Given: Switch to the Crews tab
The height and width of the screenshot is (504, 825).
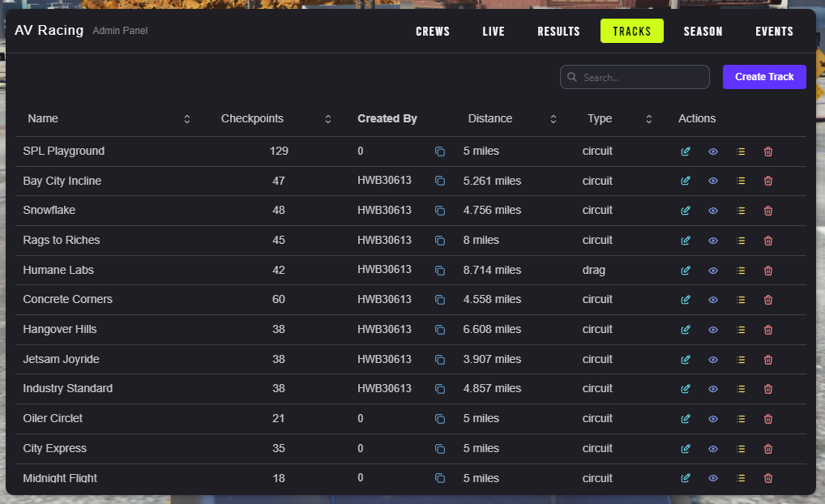Looking at the screenshot, I should (433, 32).
